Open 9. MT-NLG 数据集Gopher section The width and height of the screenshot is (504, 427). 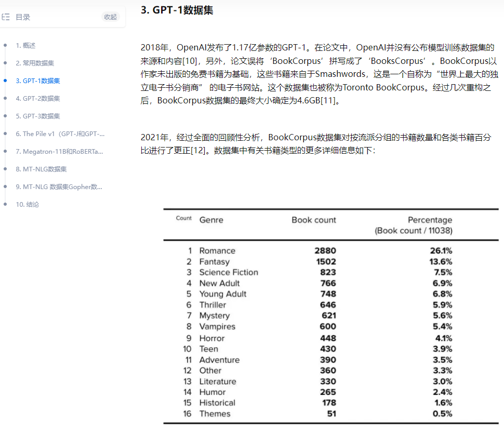(59, 186)
